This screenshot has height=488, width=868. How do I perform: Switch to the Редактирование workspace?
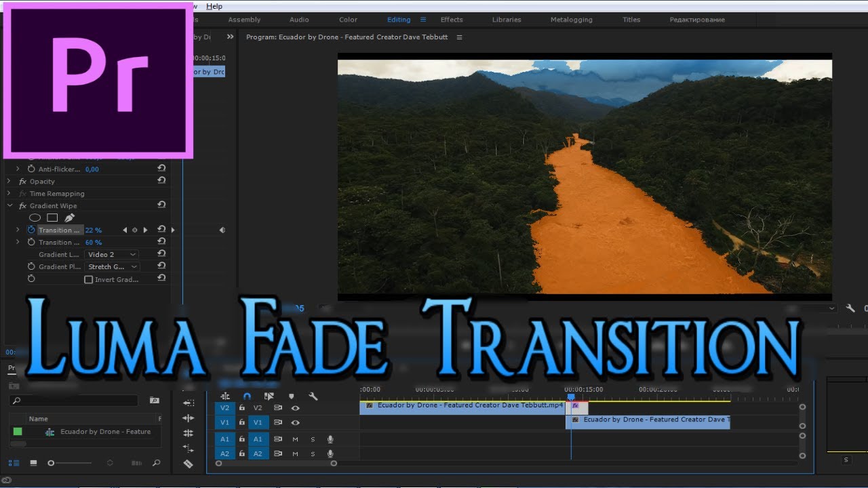(697, 20)
